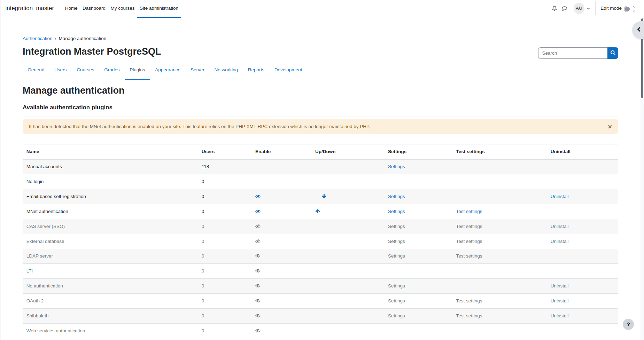The image size is (644, 340).
Task: Switch to the Reports tab
Action: tap(256, 70)
